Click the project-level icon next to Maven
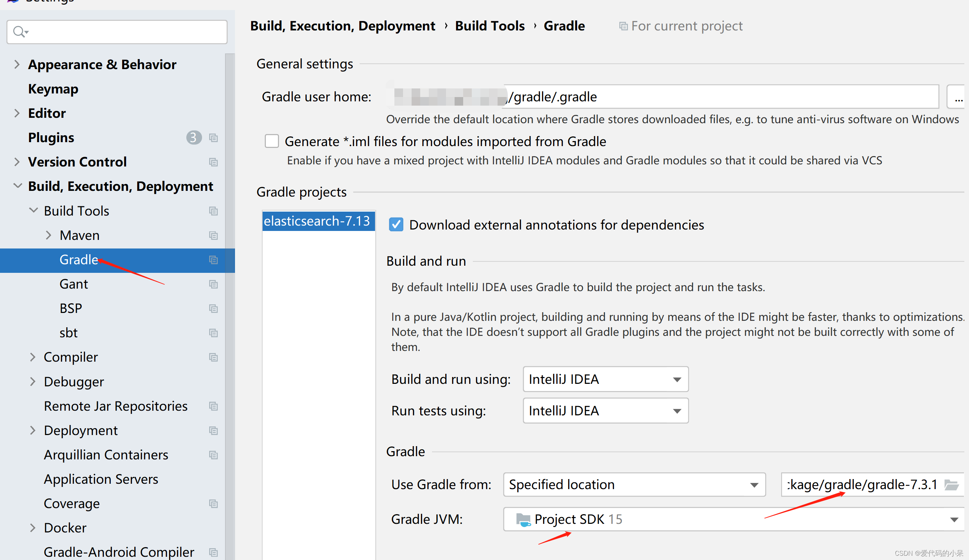The height and width of the screenshot is (560, 969). (214, 235)
